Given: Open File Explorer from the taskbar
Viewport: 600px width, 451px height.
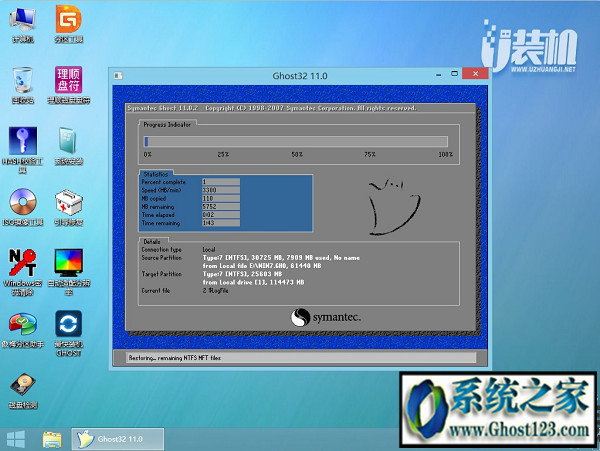Looking at the screenshot, I should [x=52, y=440].
